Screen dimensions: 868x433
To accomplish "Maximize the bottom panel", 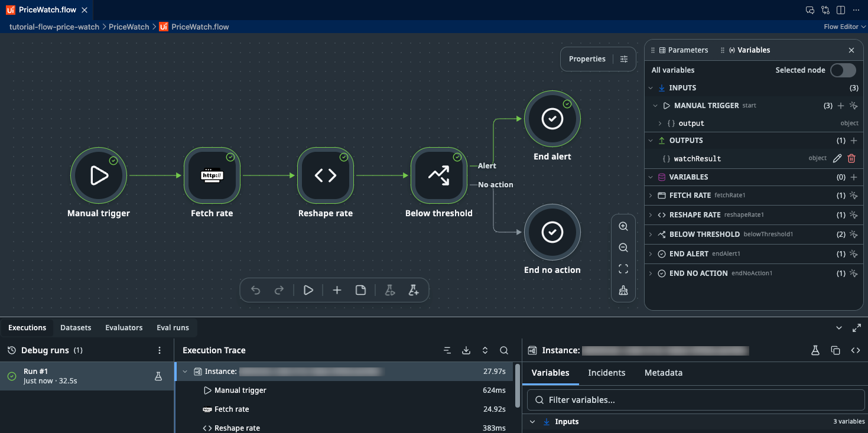I will (857, 328).
